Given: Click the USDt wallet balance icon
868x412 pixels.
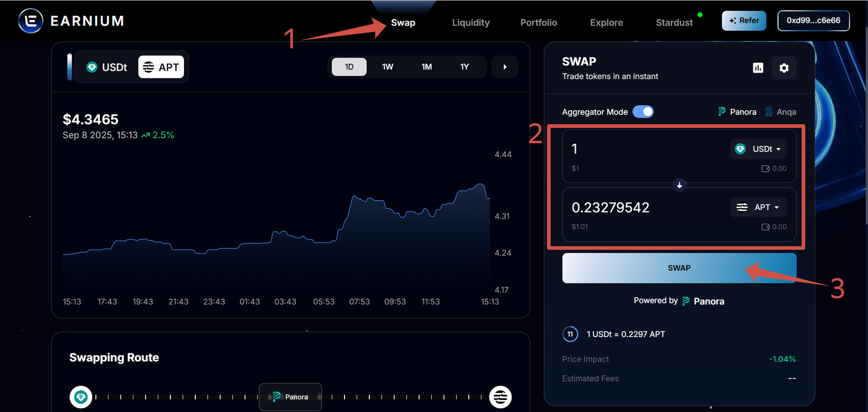Looking at the screenshot, I should (x=765, y=169).
